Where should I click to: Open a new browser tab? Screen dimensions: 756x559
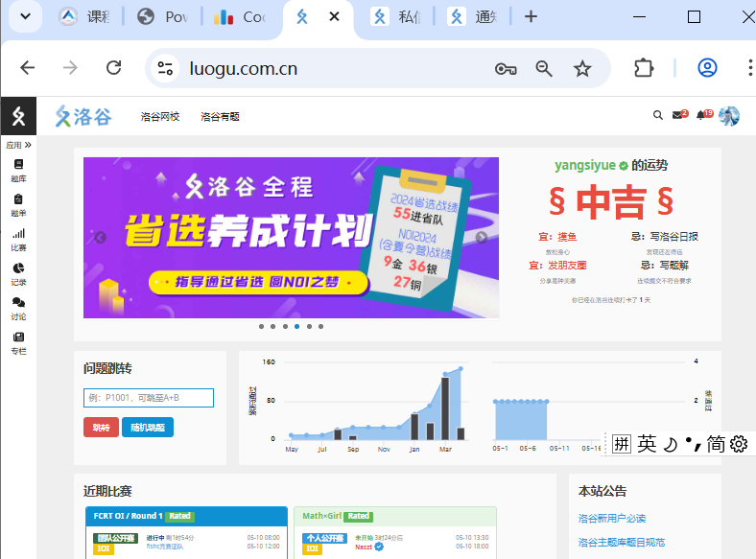click(531, 17)
